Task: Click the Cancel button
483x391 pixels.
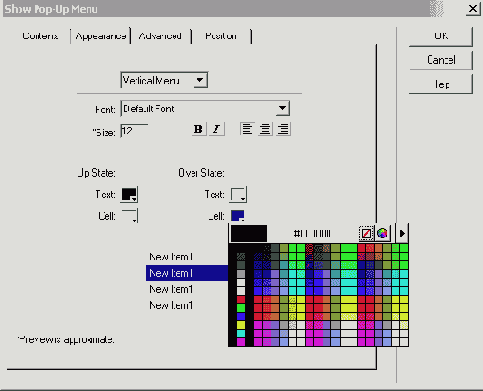Action: pos(441,60)
